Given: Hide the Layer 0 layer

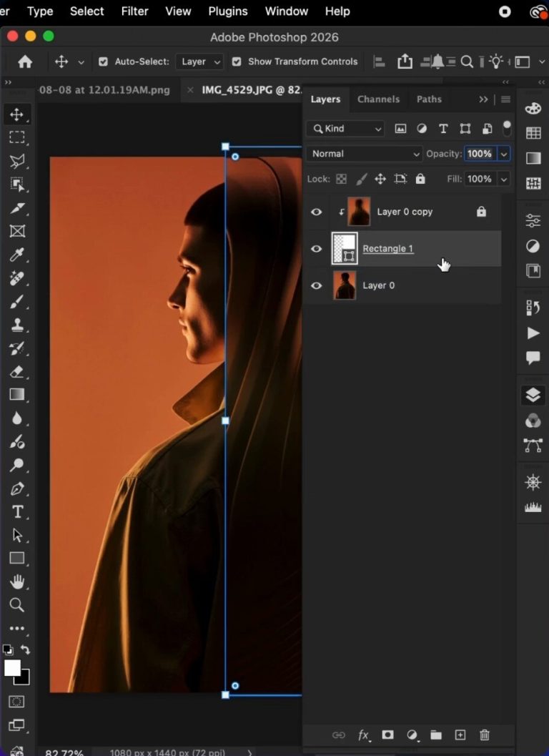Looking at the screenshot, I should (316, 285).
